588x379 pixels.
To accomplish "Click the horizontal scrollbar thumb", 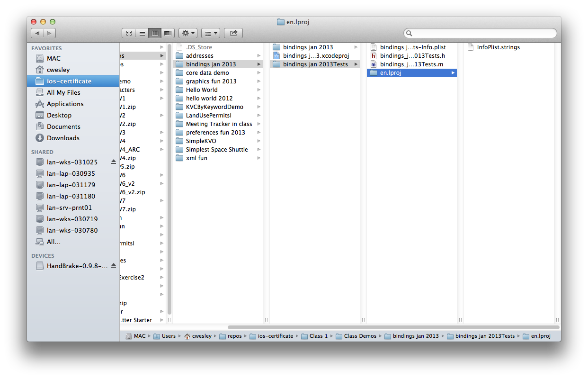I will coord(393,327).
